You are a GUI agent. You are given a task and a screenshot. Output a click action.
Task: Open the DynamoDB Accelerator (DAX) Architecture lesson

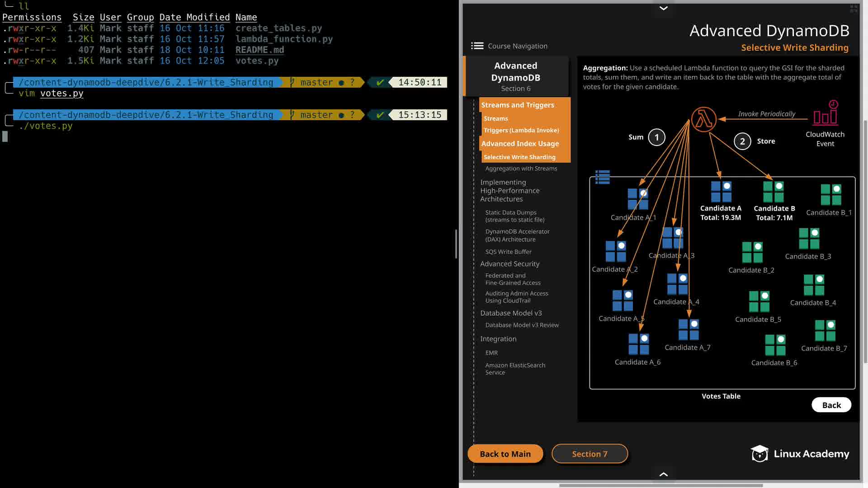pos(517,235)
